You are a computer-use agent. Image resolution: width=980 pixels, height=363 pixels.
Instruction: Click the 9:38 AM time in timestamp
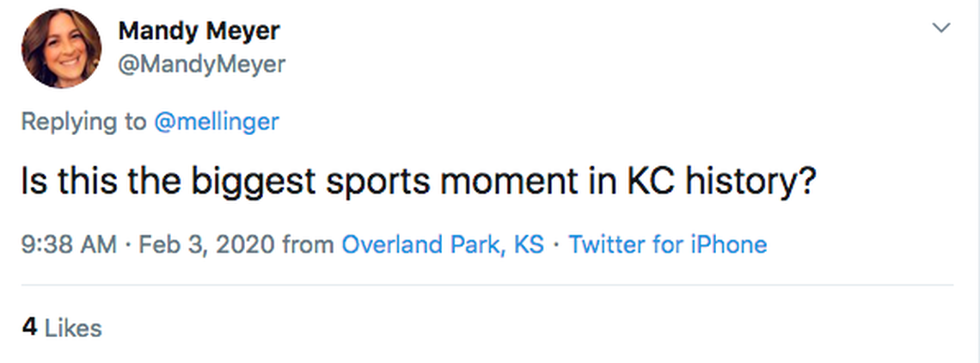click(x=68, y=245)
